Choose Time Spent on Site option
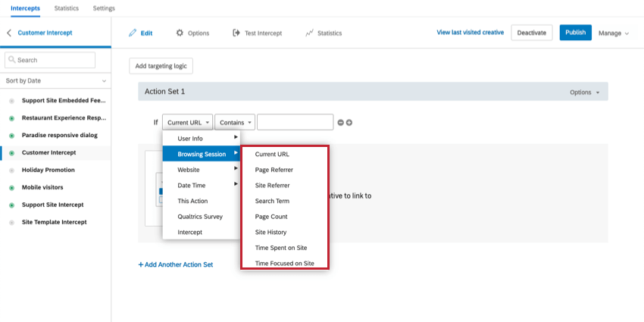Image resolution: width=644 pixels, height=322 pixels. pyautogui.click(x=280, y=248)
